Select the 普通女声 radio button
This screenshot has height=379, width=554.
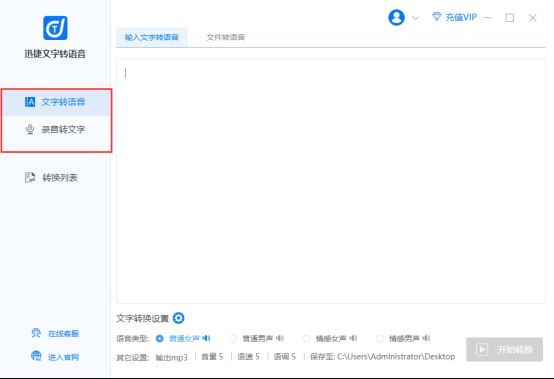point(159,338)
